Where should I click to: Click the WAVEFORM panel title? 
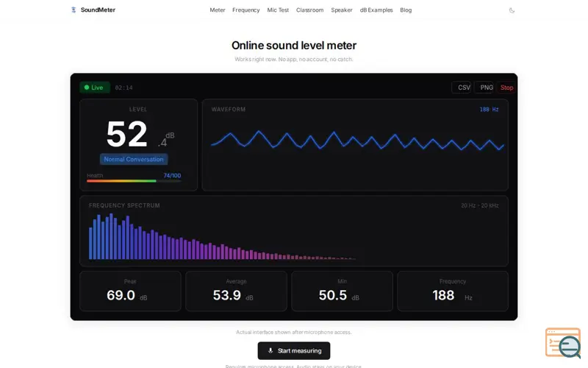tap(228, 109)
